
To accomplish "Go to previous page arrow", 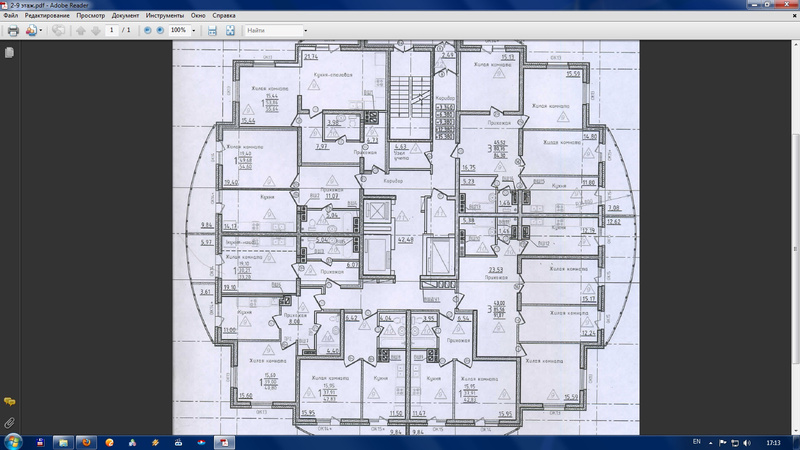I will pyautogui.click(x=81, y=31).
